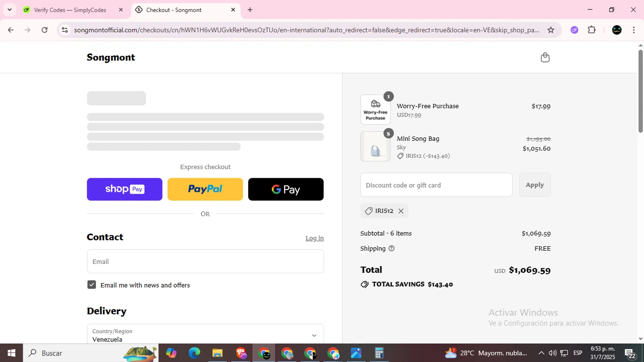The height and width of the screenshot is (362, 644).
Task: Open the taskbar clock showing 6:53 p. m.
Action: [x=603, y=353]
